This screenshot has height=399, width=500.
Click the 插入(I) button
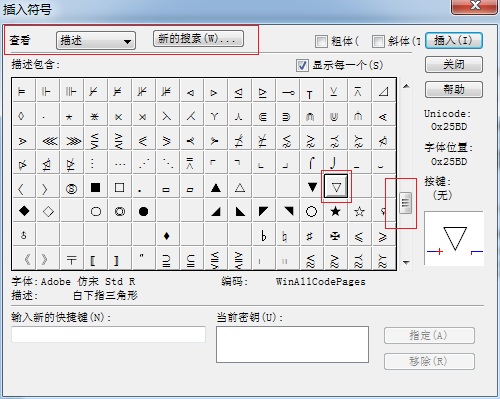tap(454, 41)
